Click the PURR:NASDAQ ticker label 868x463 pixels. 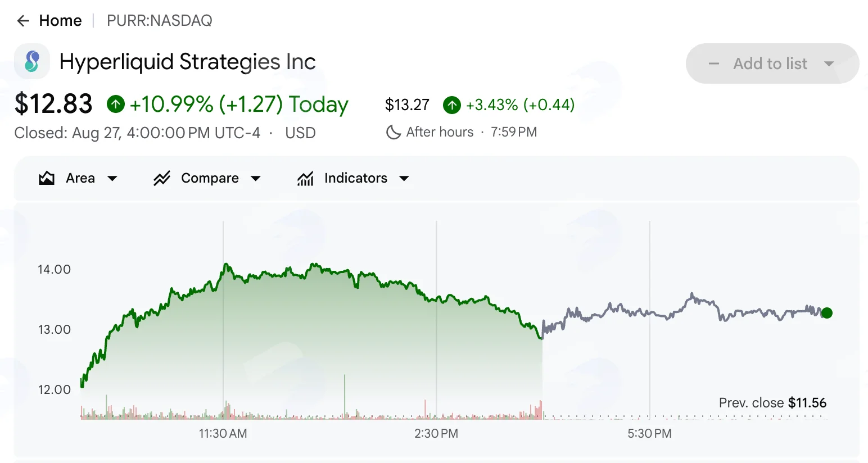[160, 21]
